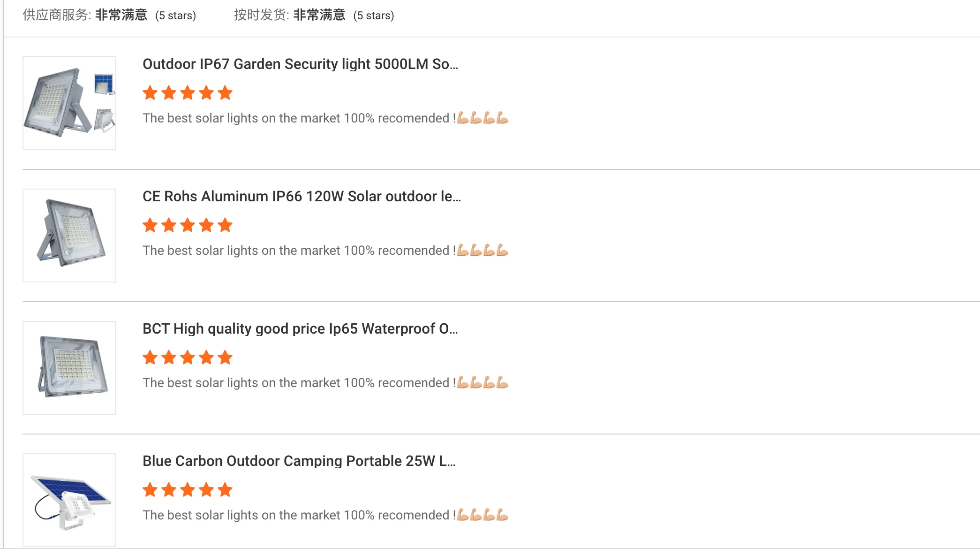Click the review text under the Blue Carbon product
The height and width of the screenshot is (549, 980).
click(x=299, y=515)
